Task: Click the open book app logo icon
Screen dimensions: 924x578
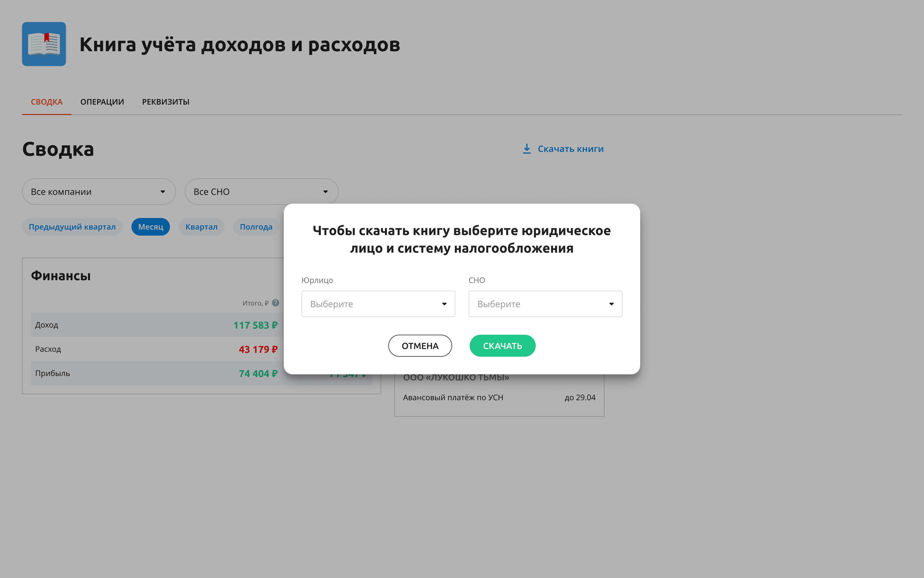Action: [x=44, y=44]
